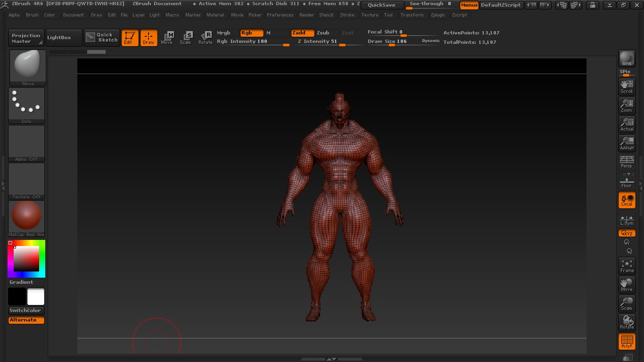Toggle the Persp perspective view
The height and width of the screenshot is (362, 644).
click(x=627, y=162)
